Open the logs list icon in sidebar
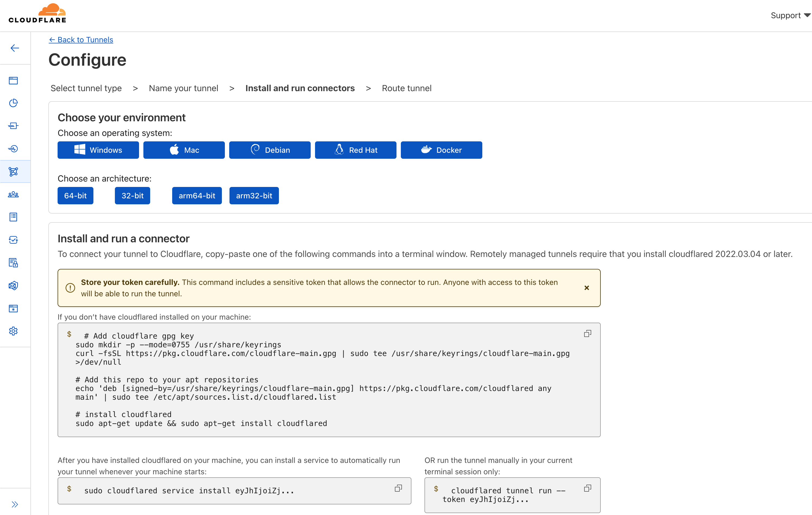Image resolution: width=812 pixels, height=515 pixels. coord(14,217)
